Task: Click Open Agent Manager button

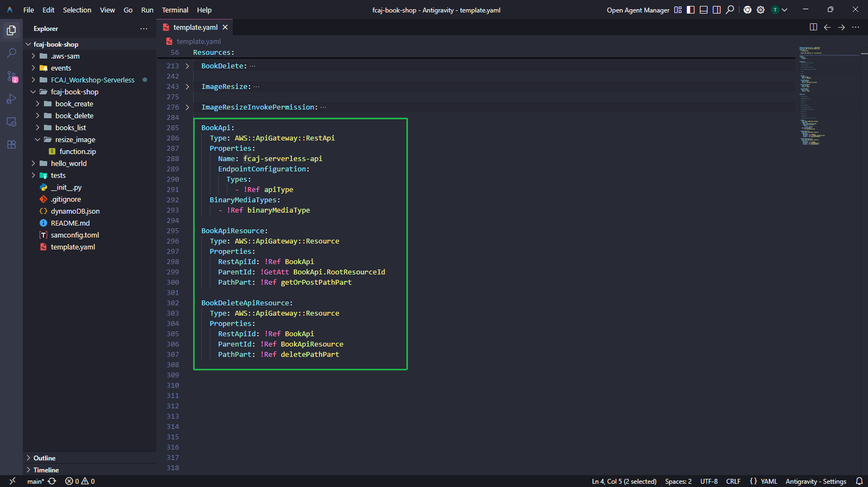Action: pos(638,10)
